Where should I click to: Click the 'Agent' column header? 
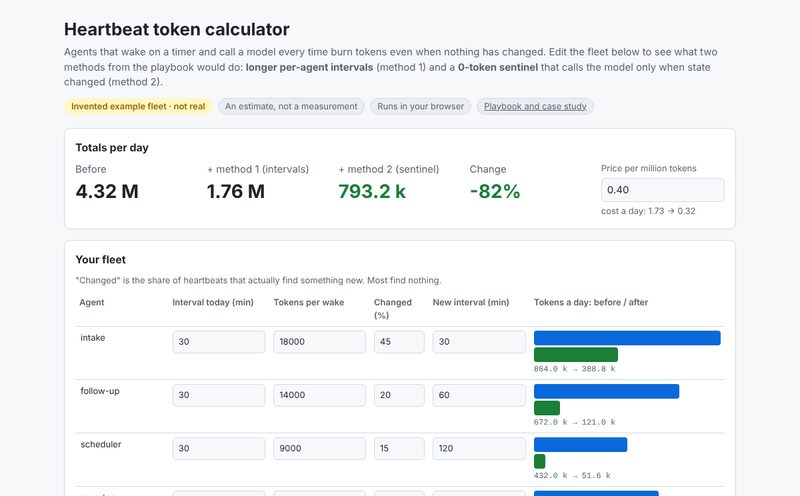click(x=92, y=302)
